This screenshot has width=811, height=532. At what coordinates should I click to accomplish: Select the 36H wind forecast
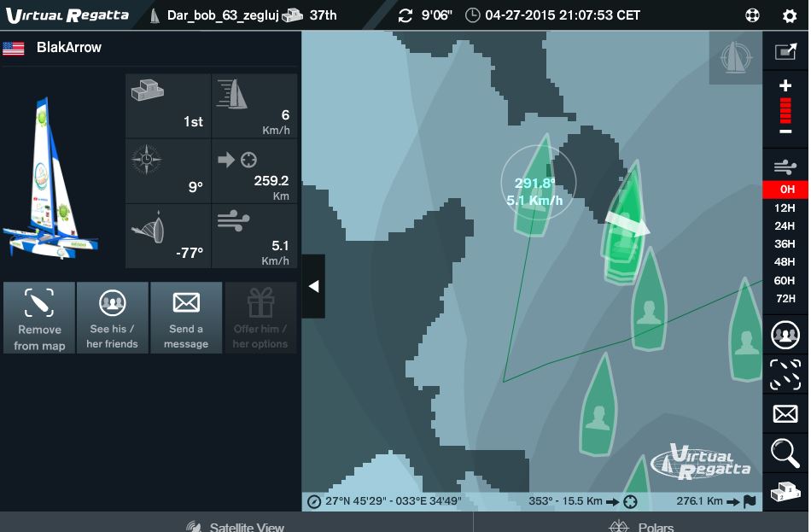(785, 244)
